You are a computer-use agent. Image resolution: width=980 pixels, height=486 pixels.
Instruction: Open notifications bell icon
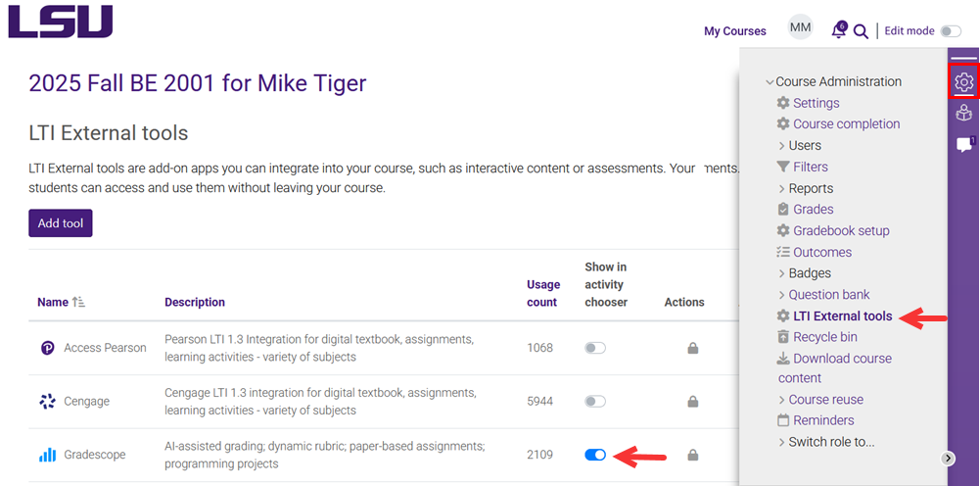(839, 30)
